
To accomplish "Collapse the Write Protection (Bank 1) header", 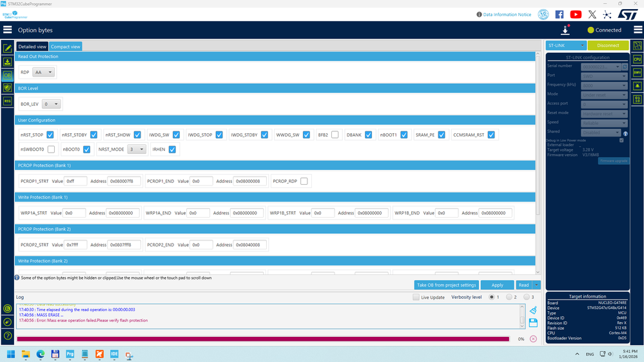I will (275, 197).
